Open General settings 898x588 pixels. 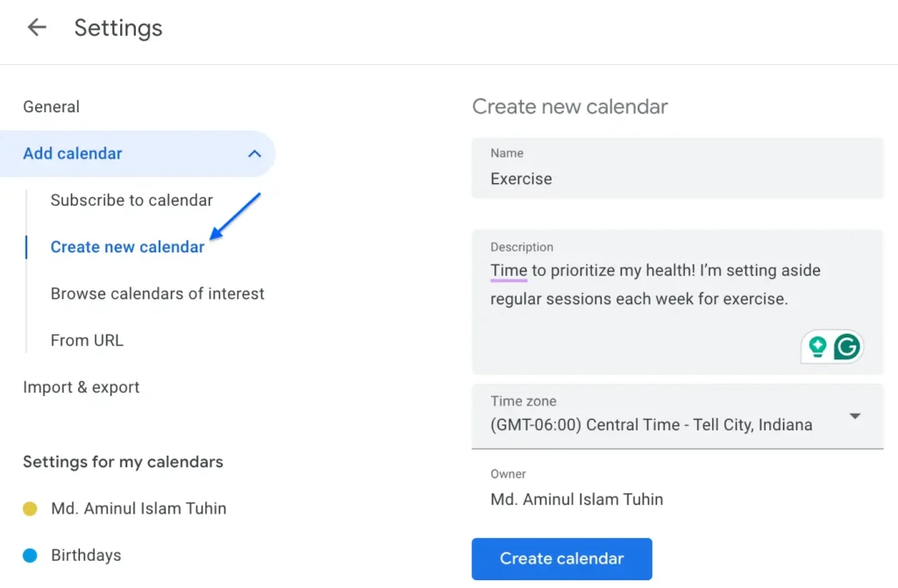51,106
